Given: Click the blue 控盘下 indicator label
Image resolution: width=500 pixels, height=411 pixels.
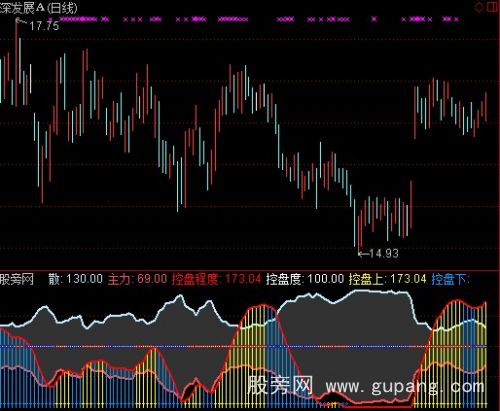Looking at the screenshot, I should point(450,279).
